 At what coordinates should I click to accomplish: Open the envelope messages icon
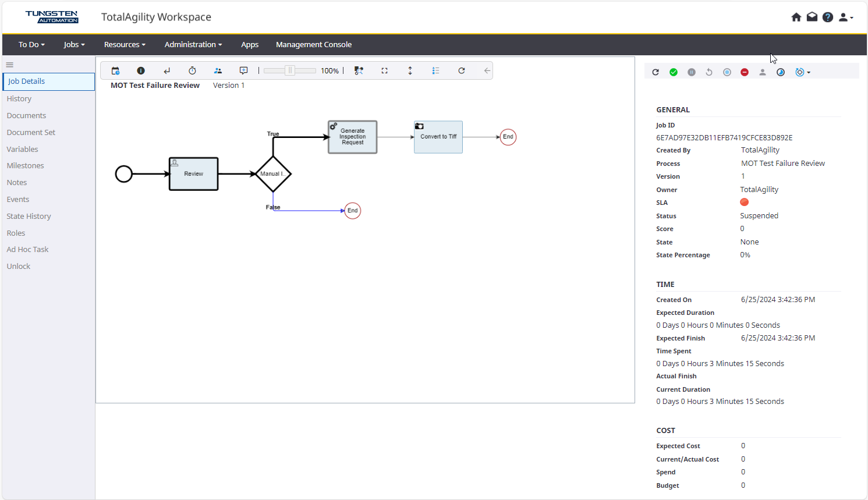(x=812, y=17)
